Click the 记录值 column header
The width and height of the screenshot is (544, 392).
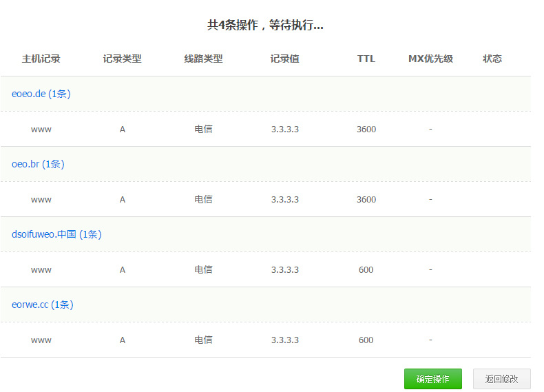coord(285,59)
